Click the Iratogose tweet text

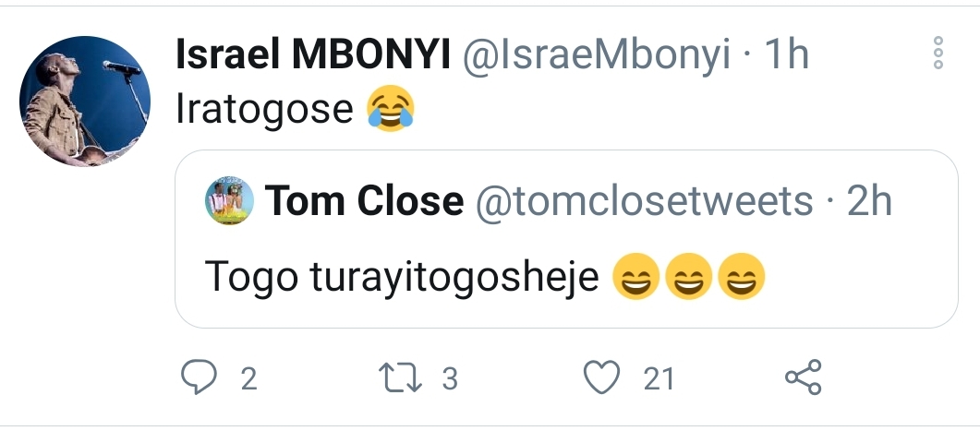click(264, 110)
